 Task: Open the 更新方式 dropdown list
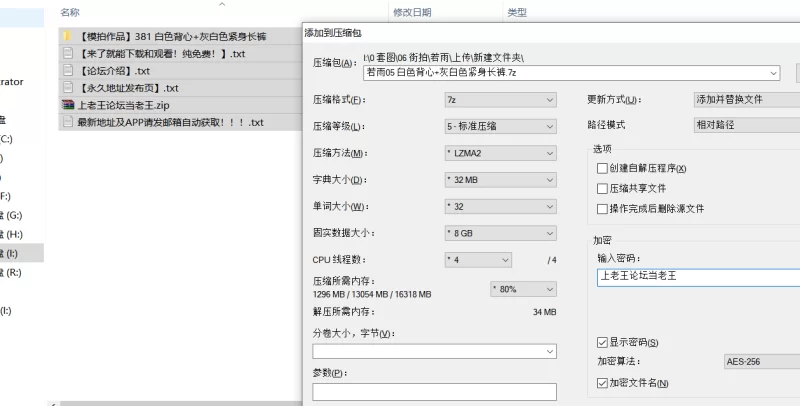point(745,100)
